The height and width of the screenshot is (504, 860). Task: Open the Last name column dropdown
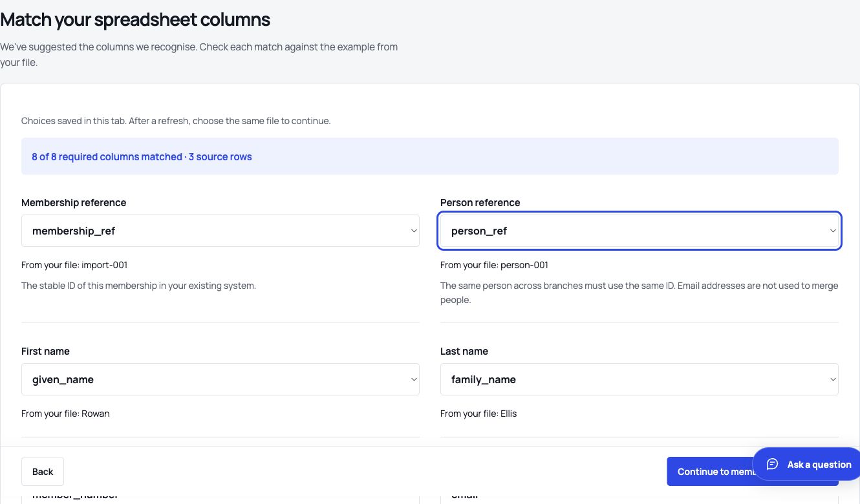640,379
